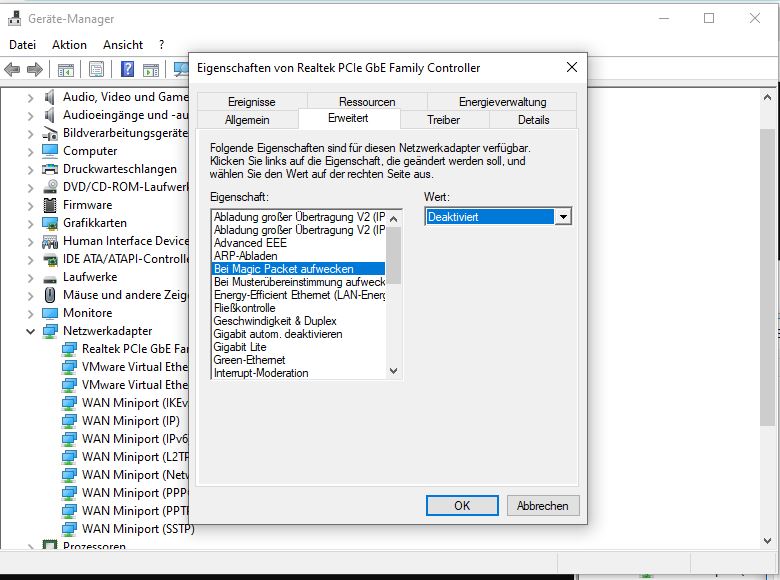Select the DVD/CD-ROM-Laufwerke disc icon

tap(50, 187)
